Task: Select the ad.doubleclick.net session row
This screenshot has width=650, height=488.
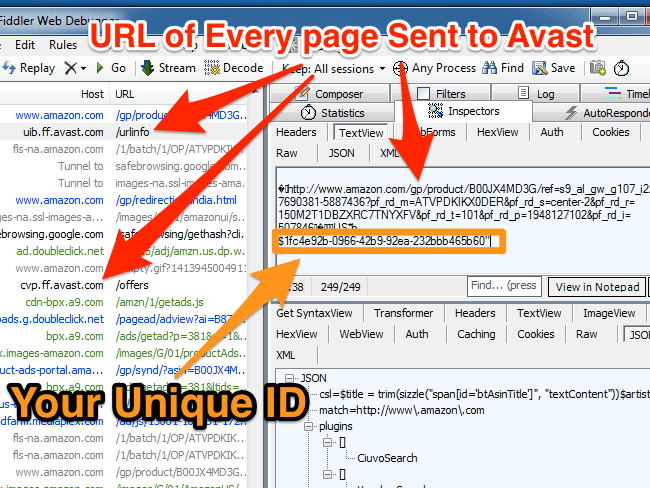Action: point(123,251)
